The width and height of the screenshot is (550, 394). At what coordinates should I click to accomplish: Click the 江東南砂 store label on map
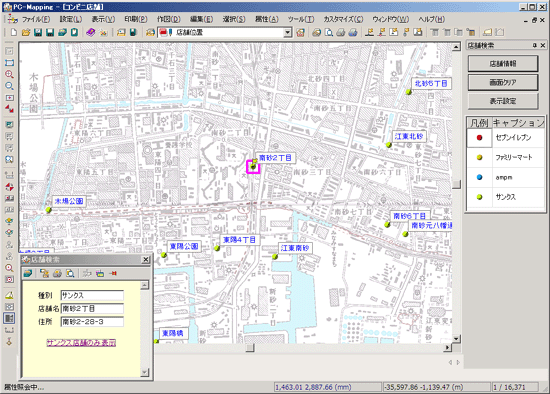(x=295, y=248)
